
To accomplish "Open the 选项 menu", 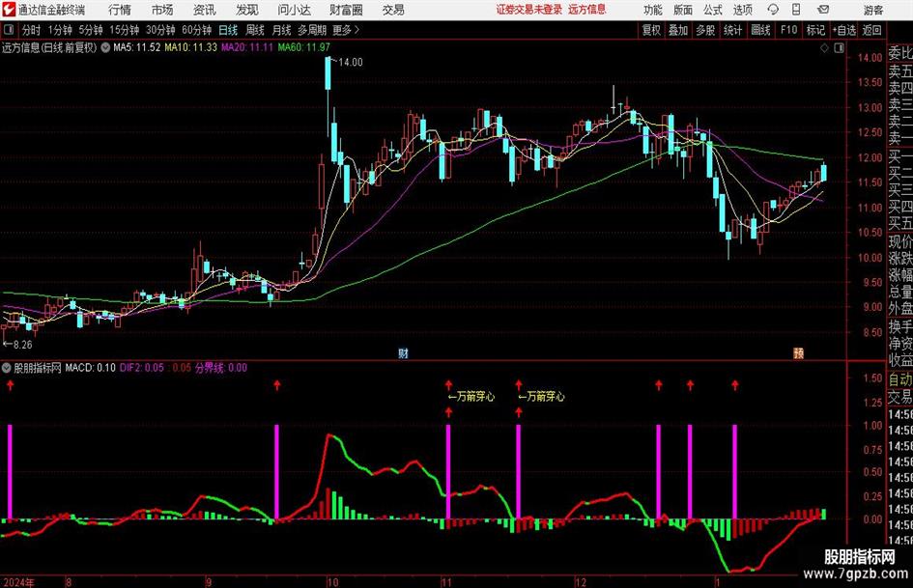I will tap(742, 10).
